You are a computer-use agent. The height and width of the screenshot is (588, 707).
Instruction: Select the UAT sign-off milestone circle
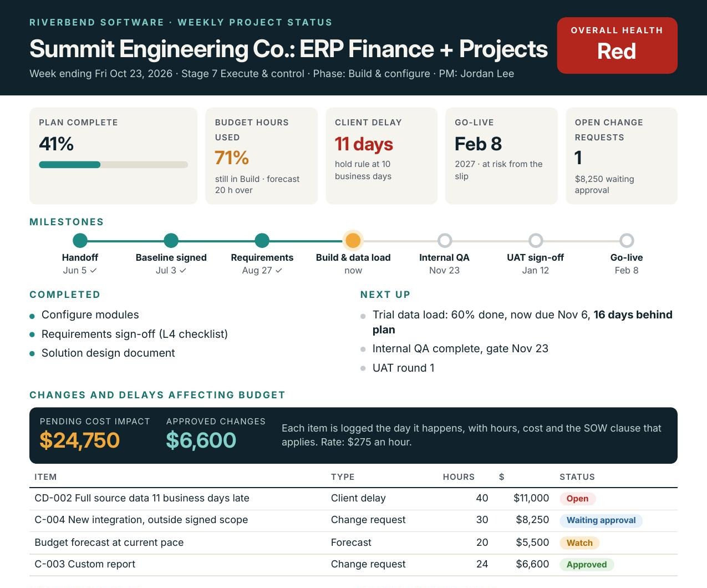click(536, 240)
